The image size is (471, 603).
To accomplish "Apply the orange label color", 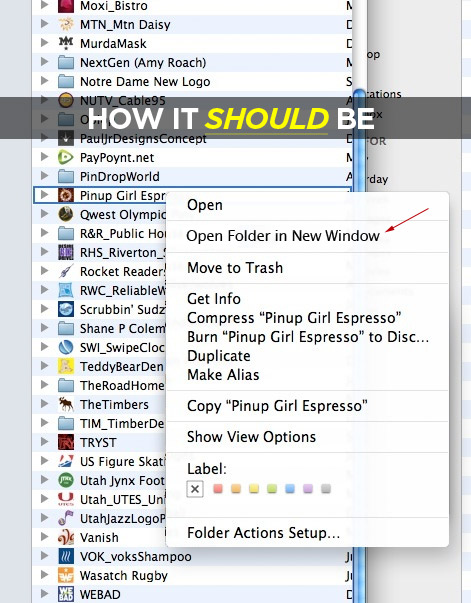I will 236,489.
